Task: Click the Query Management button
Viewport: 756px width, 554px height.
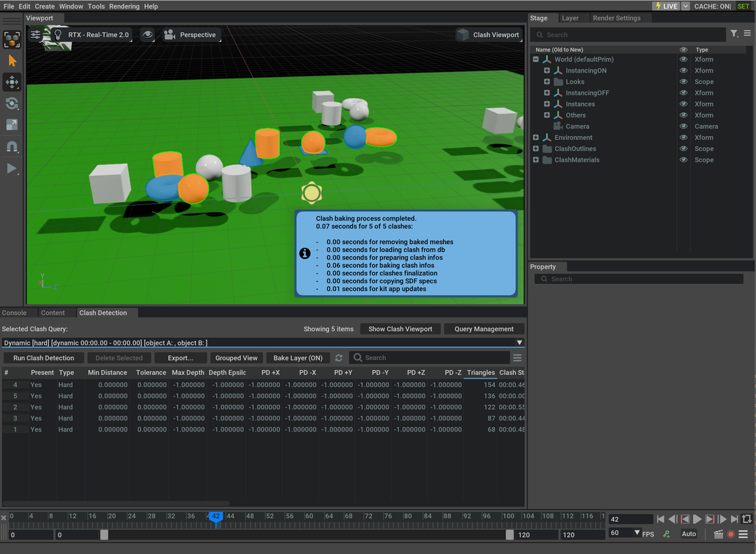Action: (484, 329)
